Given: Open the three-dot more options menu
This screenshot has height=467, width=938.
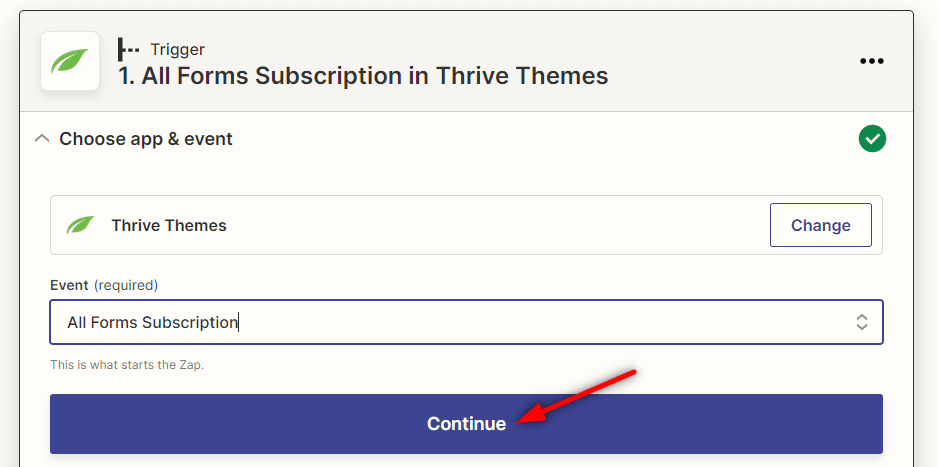Looking at the screenshot, I should [x=872, y=61].
